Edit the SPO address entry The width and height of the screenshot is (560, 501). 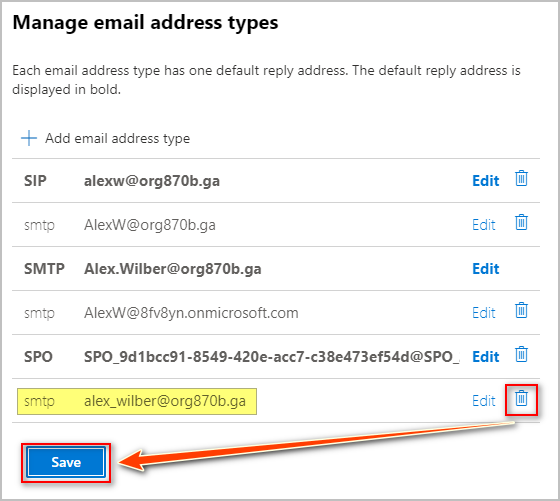(485, 357)
